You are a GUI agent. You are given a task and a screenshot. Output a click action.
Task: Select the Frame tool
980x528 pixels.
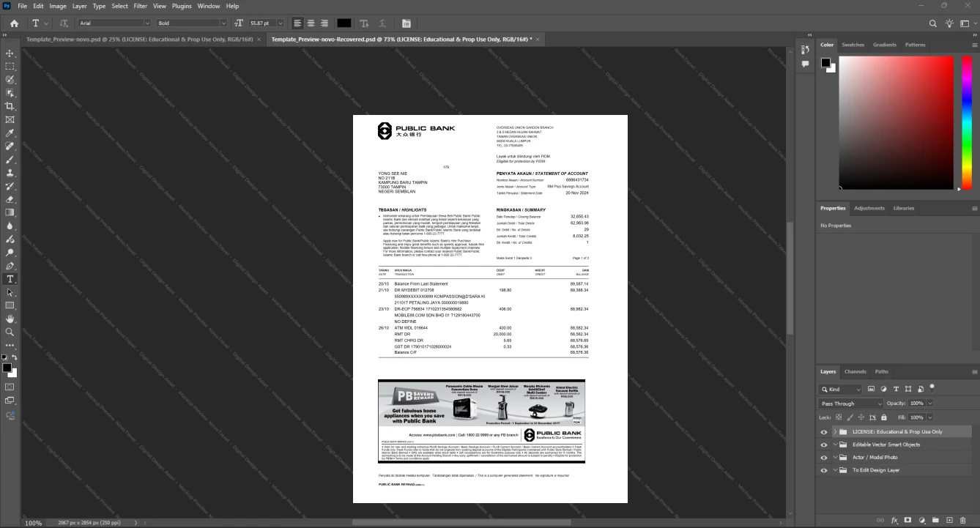10,119
